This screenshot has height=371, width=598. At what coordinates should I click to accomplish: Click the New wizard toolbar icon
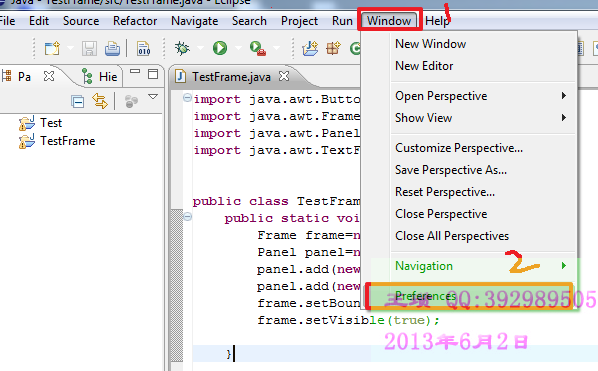52,48
